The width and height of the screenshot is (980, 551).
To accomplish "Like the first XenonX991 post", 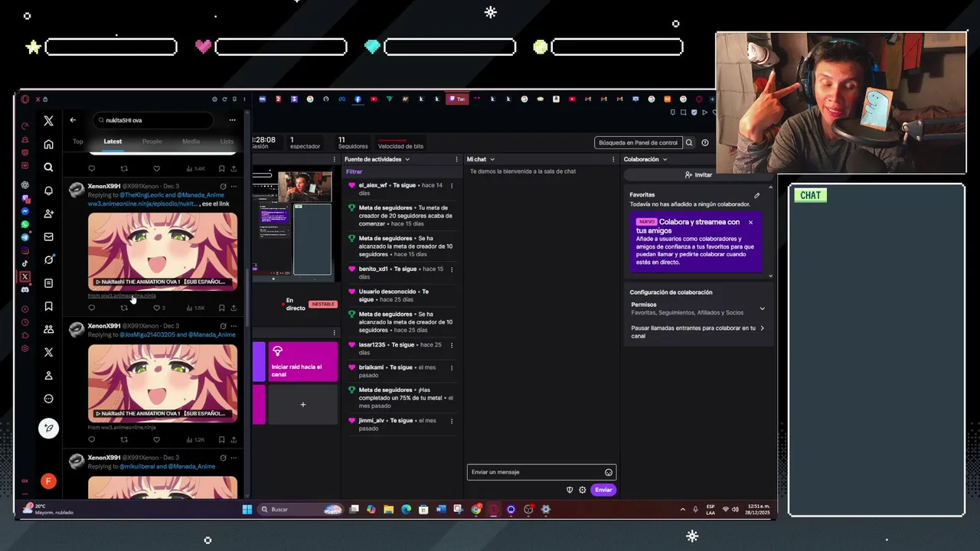I will [x=156, y=308].
